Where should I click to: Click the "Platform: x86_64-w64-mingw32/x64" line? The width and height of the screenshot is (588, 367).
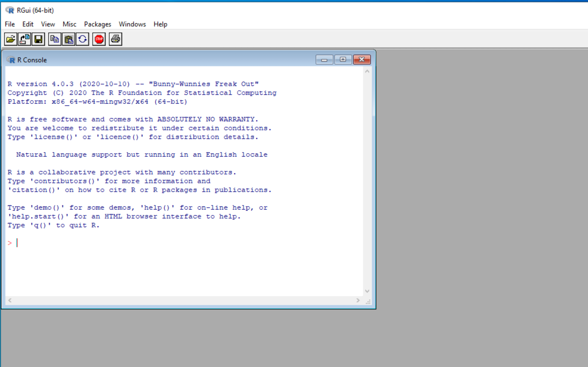click(97, 102)
